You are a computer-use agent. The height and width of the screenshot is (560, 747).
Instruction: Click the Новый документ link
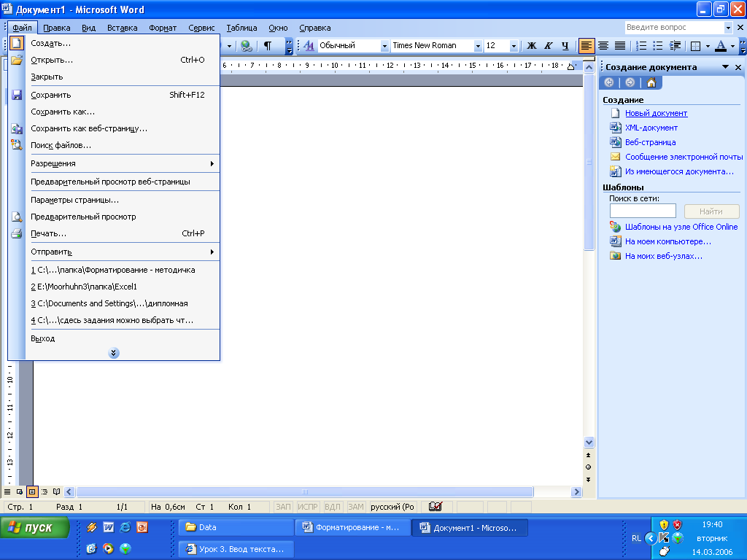(656, 113)
